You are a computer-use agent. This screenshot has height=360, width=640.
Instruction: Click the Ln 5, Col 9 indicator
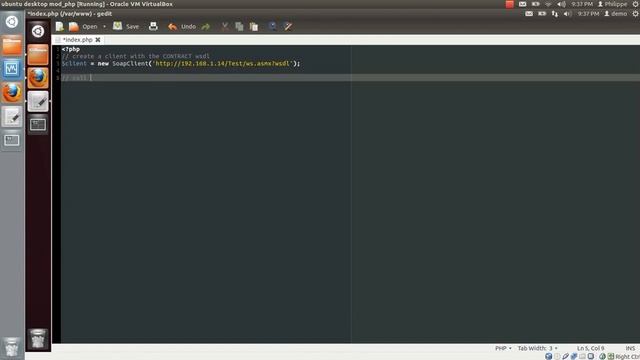tap(590, 348)
